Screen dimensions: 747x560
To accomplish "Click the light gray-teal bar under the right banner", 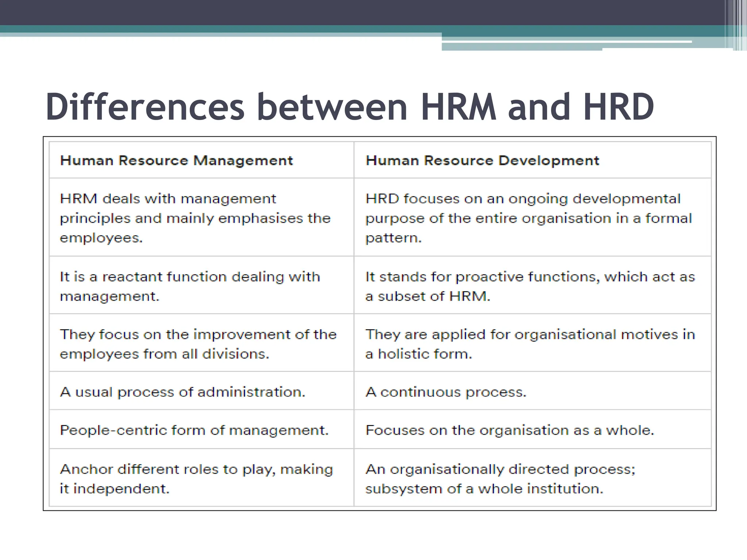I will (522, 47).
